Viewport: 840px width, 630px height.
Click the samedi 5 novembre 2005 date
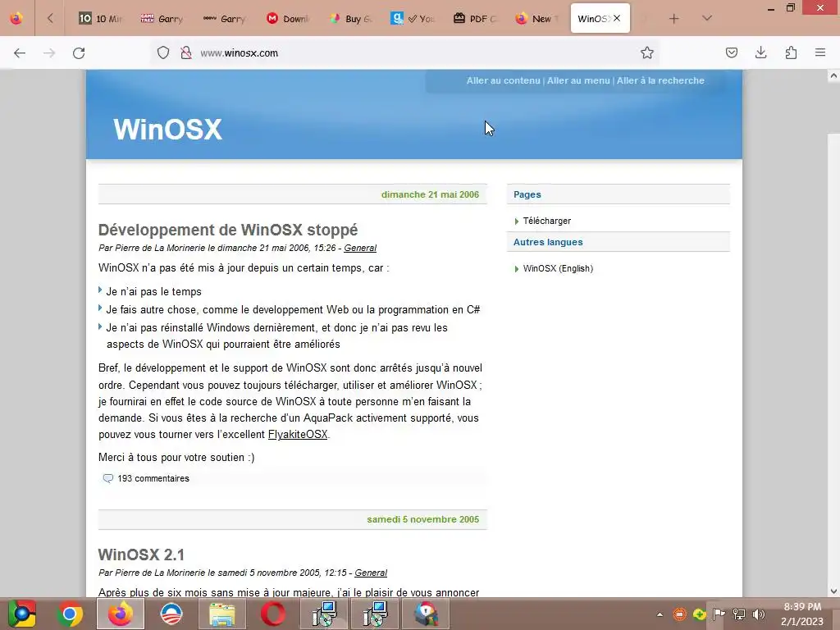coord(423,519)
